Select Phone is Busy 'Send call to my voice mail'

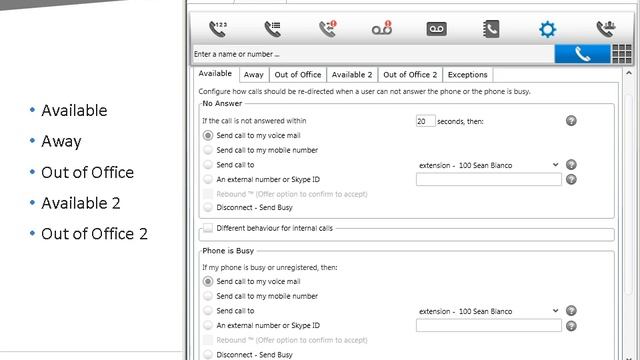tap(208, 281)
